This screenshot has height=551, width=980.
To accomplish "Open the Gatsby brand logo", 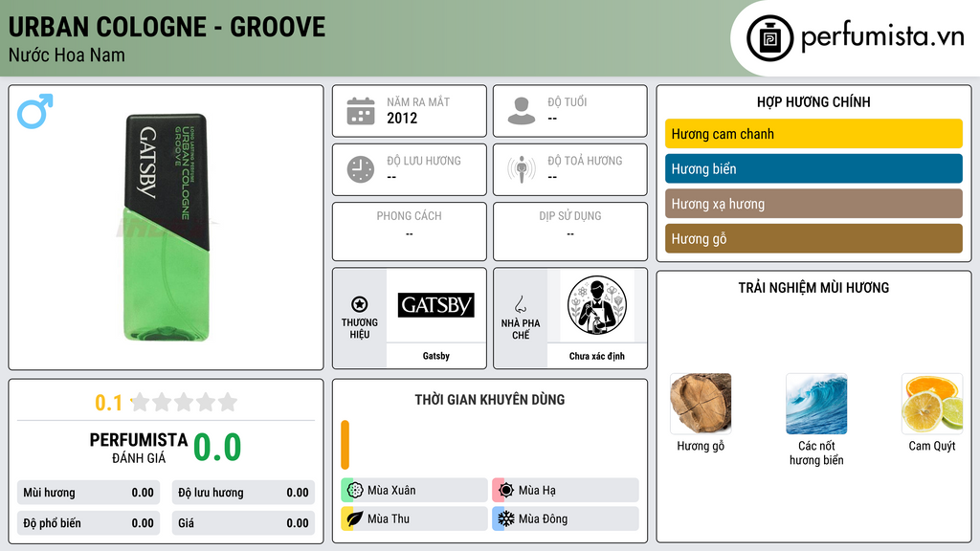I will coord(436,305).
